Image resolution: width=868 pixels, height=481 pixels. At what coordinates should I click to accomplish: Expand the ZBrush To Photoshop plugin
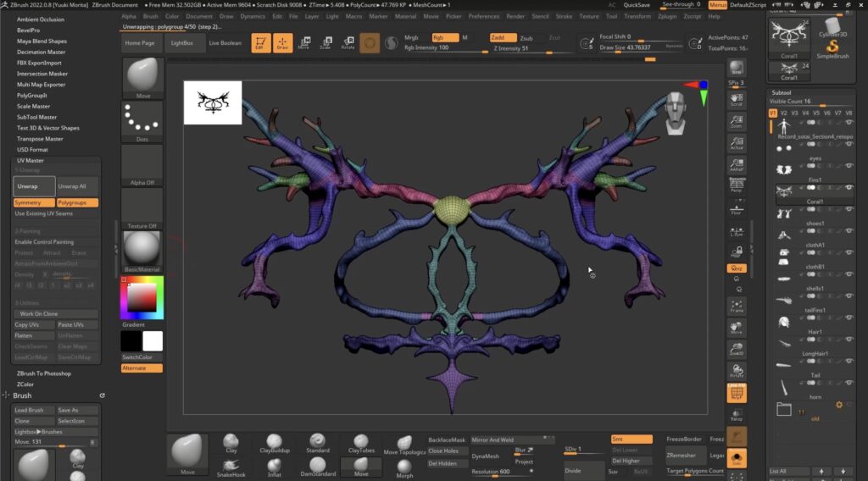[44, 373]
